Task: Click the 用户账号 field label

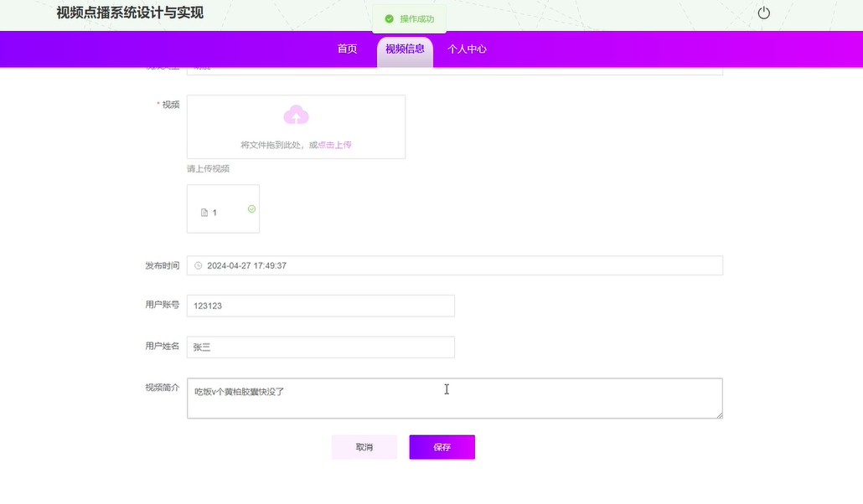Action: point(163,304)
